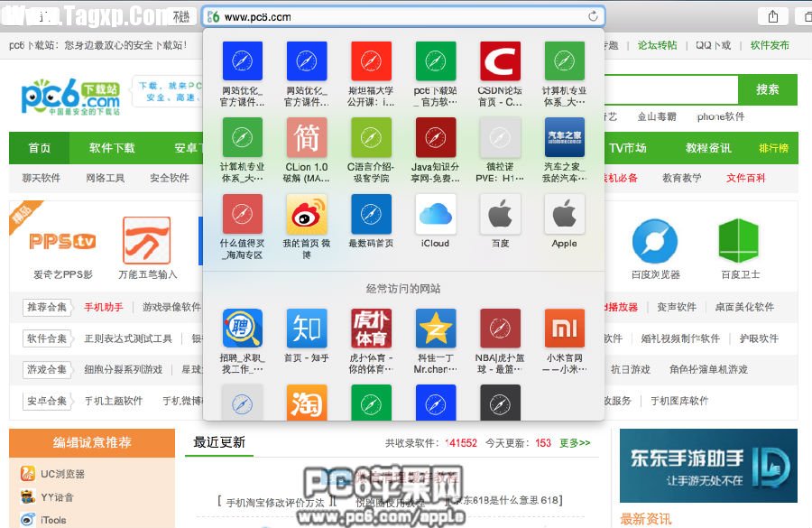The height and width of the screenshot is (528, 812).
Task: Select the 网络工具 category
Action: click(106, 178)
